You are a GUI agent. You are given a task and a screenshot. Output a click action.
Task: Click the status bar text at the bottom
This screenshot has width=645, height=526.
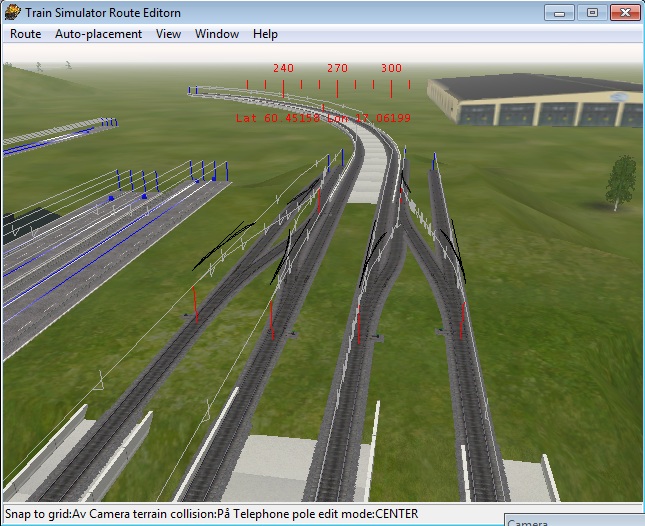pos(211,514)
